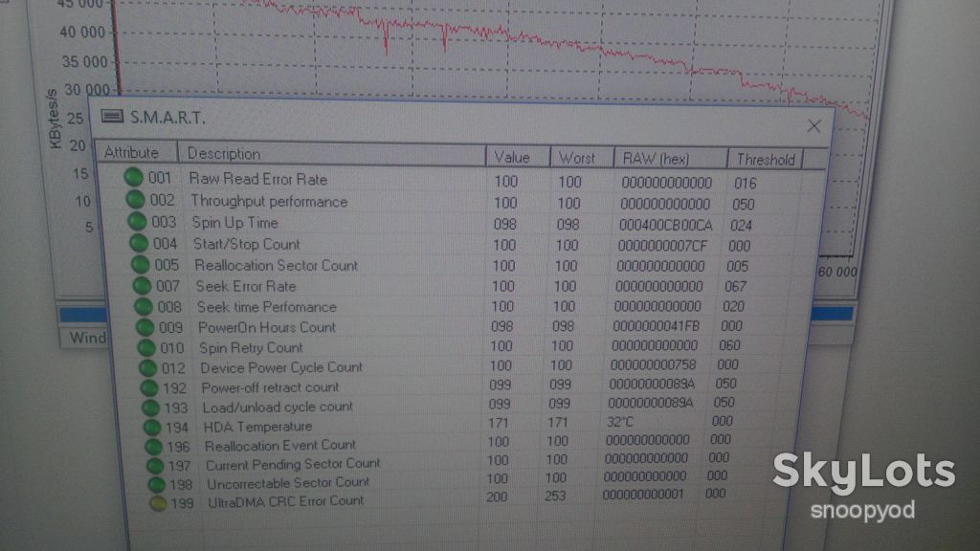The height and width of the screenshot is (551, 980).
Task: Click green status icon for Raw Read Error Rate
Action: [133, 177]
